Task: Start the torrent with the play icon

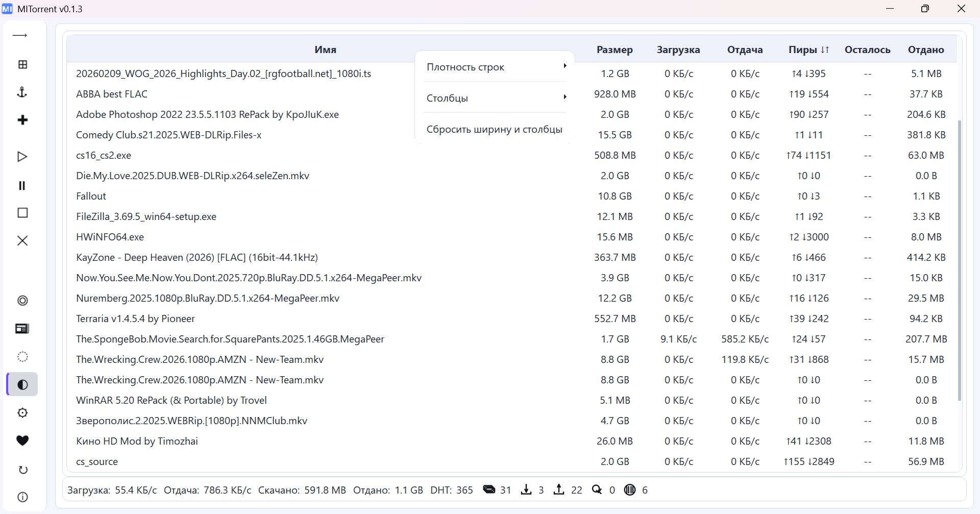Action: 22,157
